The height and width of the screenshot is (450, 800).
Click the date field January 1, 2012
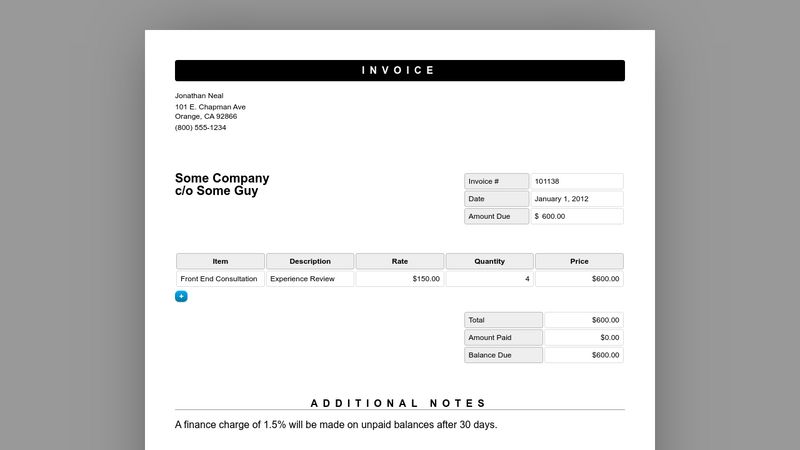[576, 199]
